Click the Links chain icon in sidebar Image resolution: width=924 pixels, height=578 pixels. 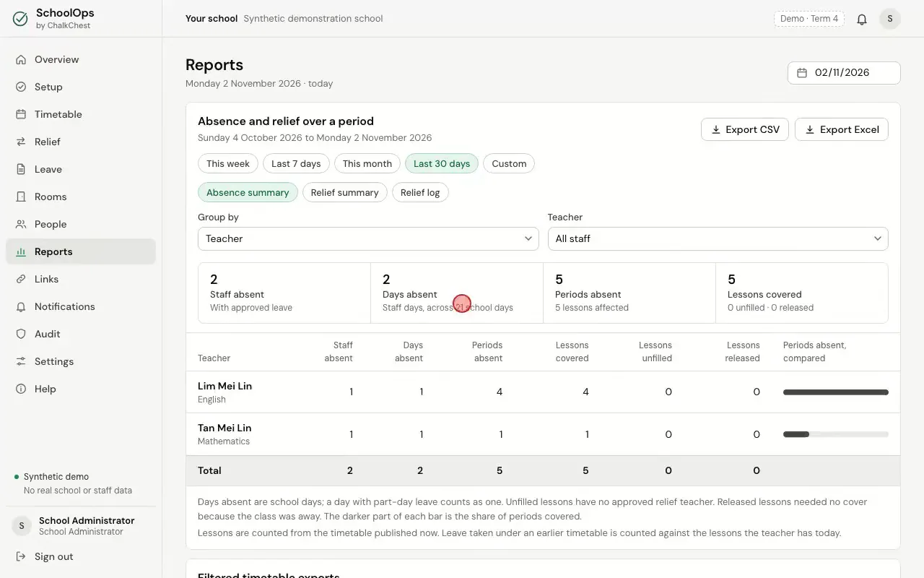pos(21,280)
